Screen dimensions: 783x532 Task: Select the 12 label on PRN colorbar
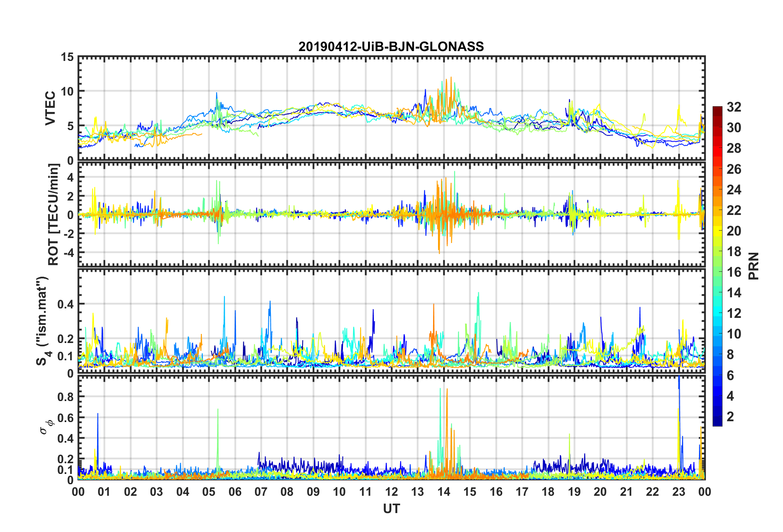pos(734,313)
